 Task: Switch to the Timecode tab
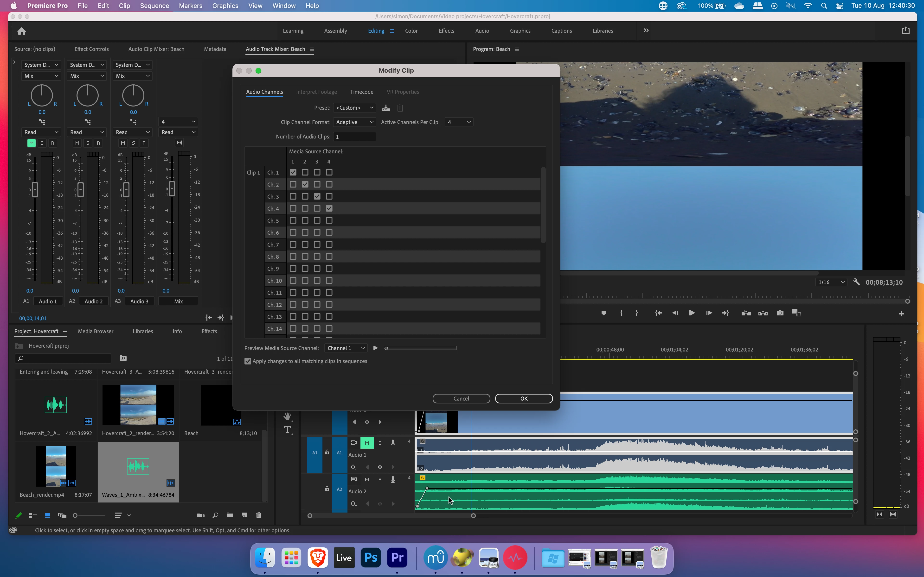click(x=361, y=92)
